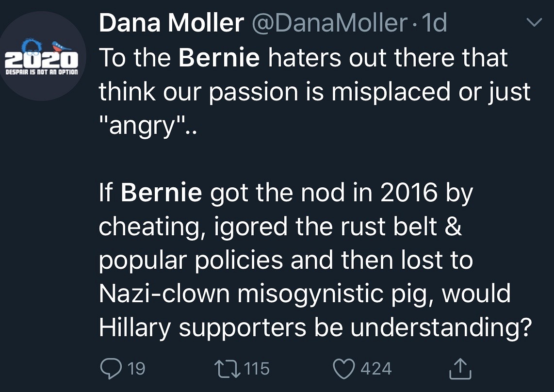This screenshot has height=392, width=554.
Task: Click the @DanaMoller handle
Action: [x=328, y=23]
